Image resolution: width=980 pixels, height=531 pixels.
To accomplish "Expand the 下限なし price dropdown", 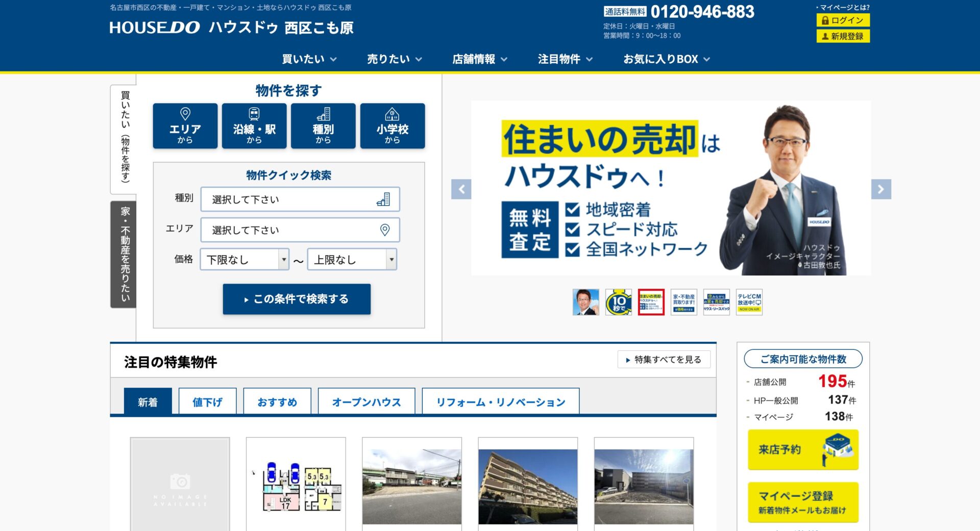I will [x=244, y=259].
